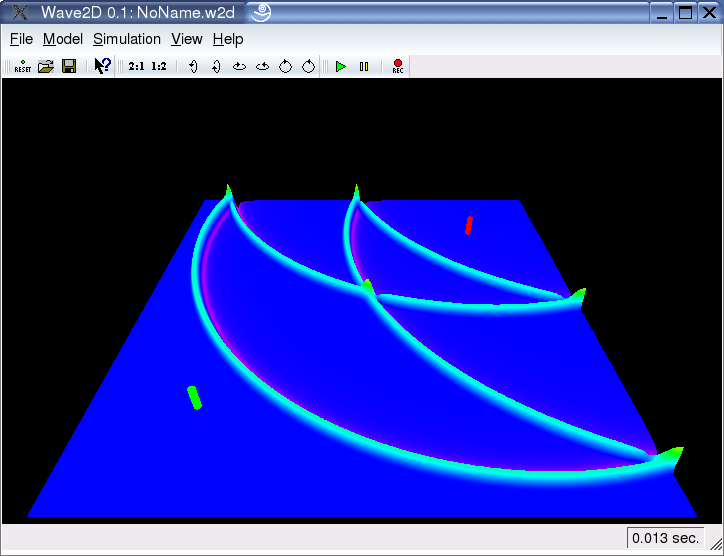This screenshot has width=724, height=556.
Task: Click the first rotate view icon
Action: click(192, 66)
